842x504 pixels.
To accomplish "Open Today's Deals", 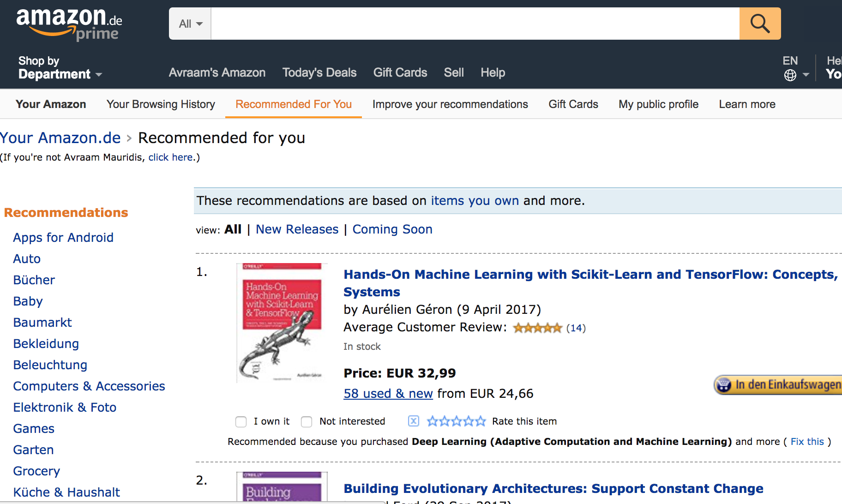I will click(x=319, y=72).
